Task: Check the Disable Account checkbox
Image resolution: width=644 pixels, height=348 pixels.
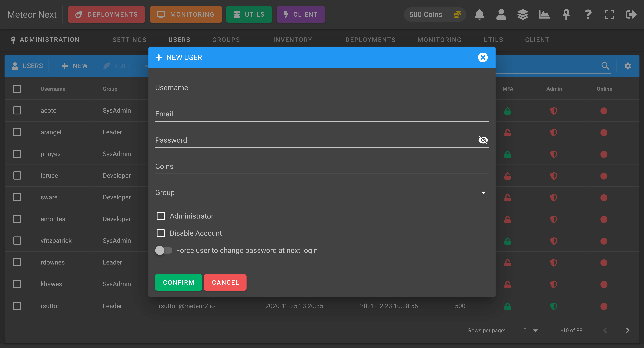Action: pyautogui.click(x=161, y=233)
